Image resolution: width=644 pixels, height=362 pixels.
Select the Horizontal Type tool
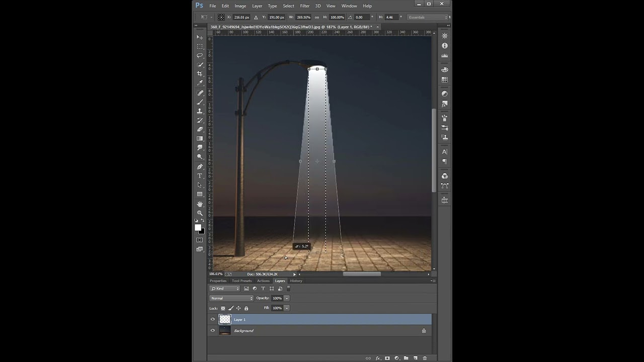pos(200,176)
